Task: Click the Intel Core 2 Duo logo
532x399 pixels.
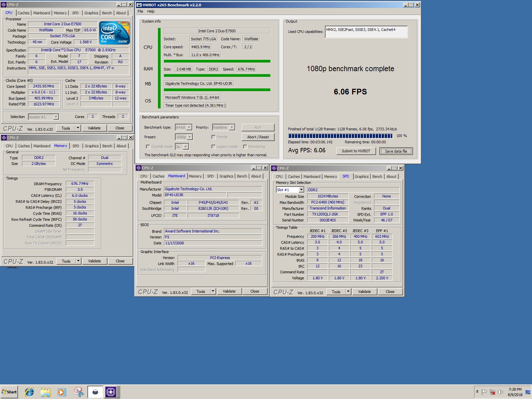Action: click(115, 33)
